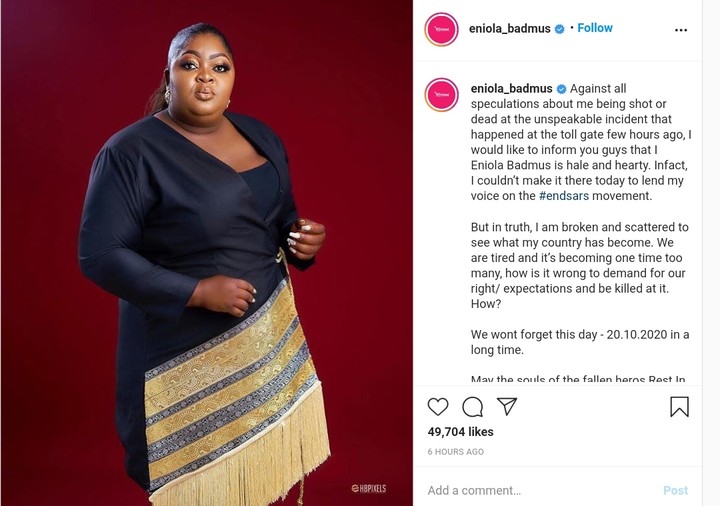Open eniola_badmus profile from header username
Viewport: 720px width, 506px height.
(x=509, y=29)
